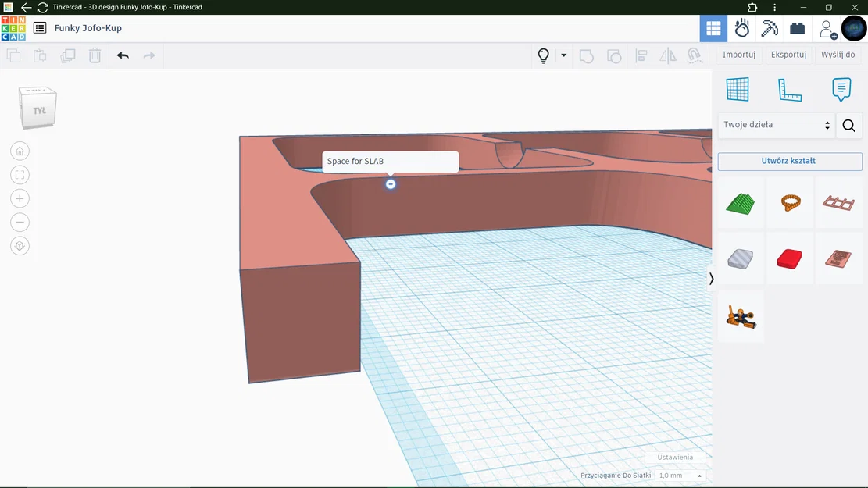
Task: Select the Workplane tool icon
Action: [x=738, y=89]
